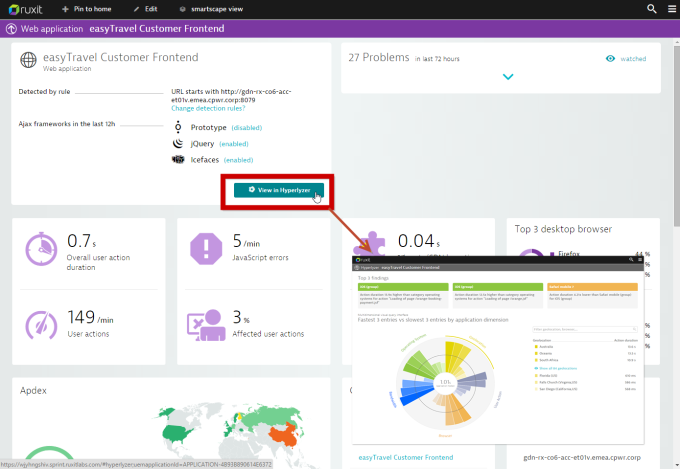This screenshot has height=469, width=680.
Task: Click China on the Apdex map
Action: click(x=284, y=435)
